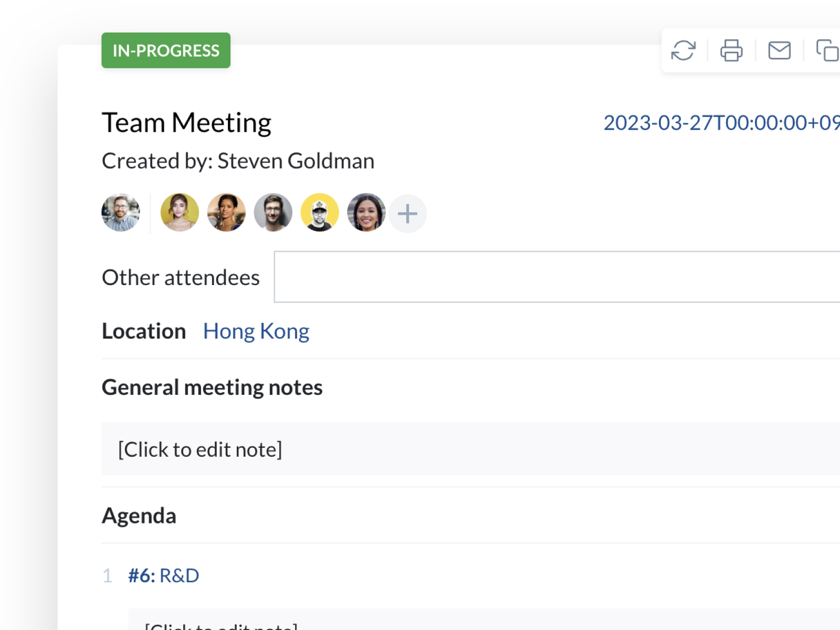Click the IN-PROGRESS status badge
Viewport: 840px width, 630px height.
[166, 50]
